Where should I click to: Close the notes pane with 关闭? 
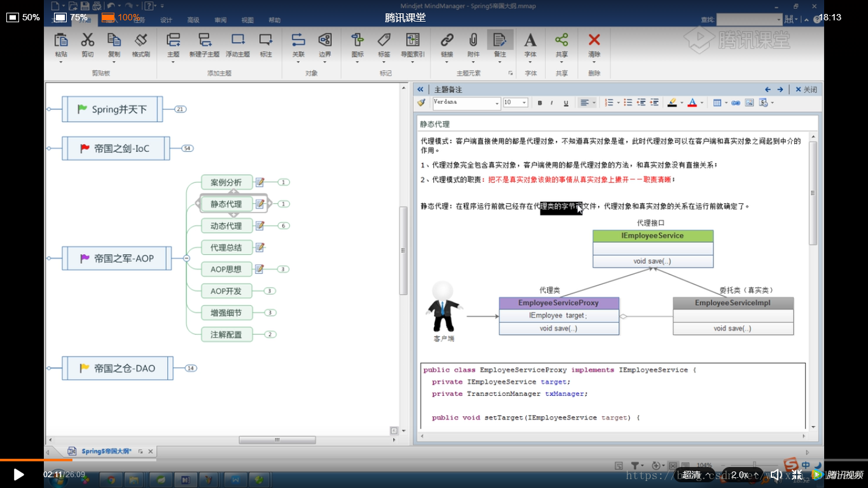tap(806, 90)
